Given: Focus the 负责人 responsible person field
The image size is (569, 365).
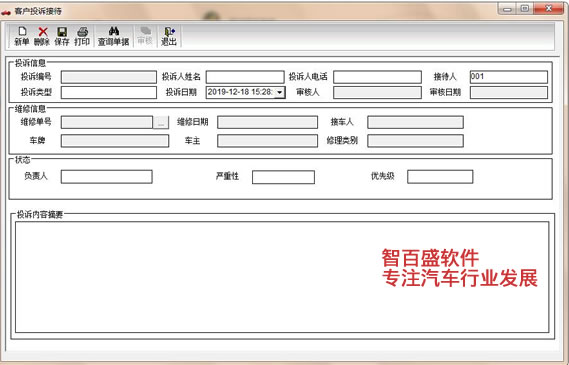Looking at the screenshot, I should [107, 177].
